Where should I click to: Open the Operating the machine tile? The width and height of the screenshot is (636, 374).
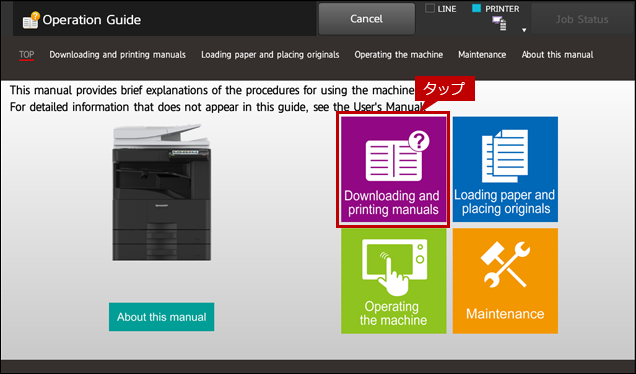pos(393,281)
